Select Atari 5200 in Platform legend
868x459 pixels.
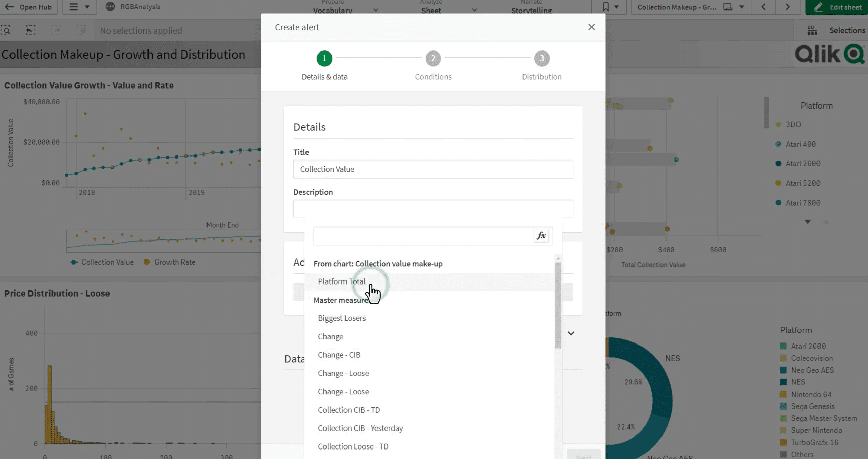(x=798, y=183)
